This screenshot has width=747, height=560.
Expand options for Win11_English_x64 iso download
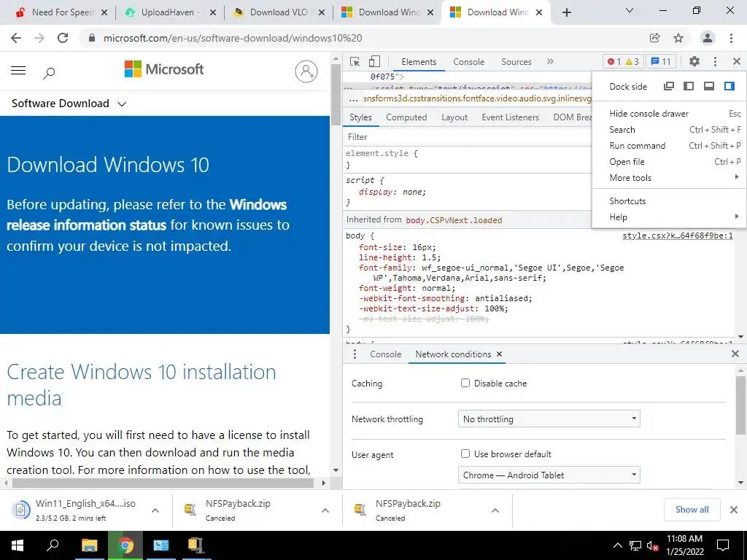point(155,510)
